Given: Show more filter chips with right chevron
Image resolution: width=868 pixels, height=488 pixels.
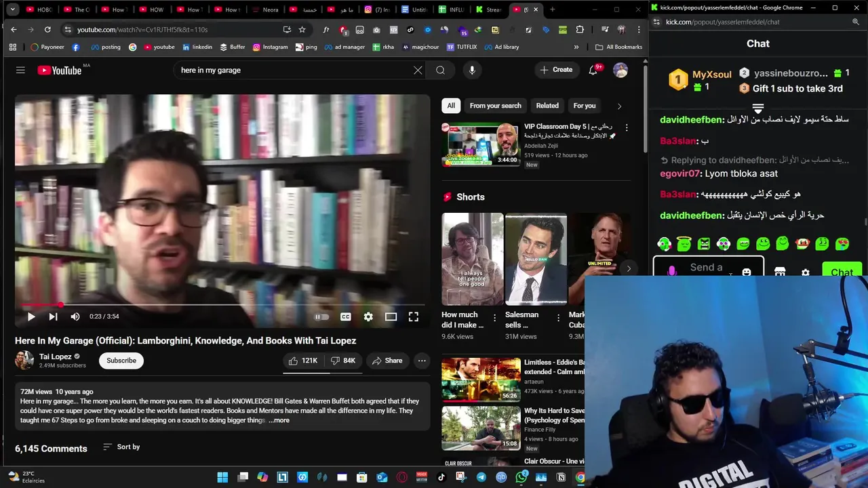Looking at the screenshot, I should [x=619, y=106].
